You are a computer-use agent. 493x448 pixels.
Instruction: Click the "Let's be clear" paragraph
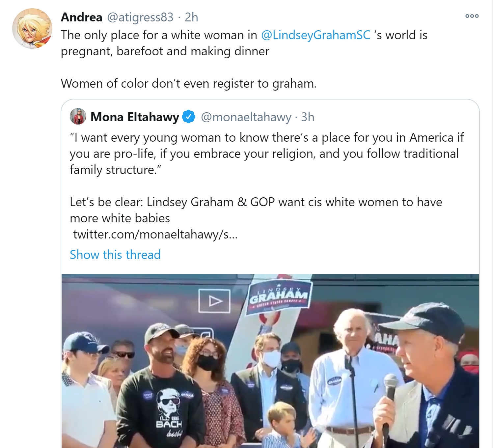[256, 210]
